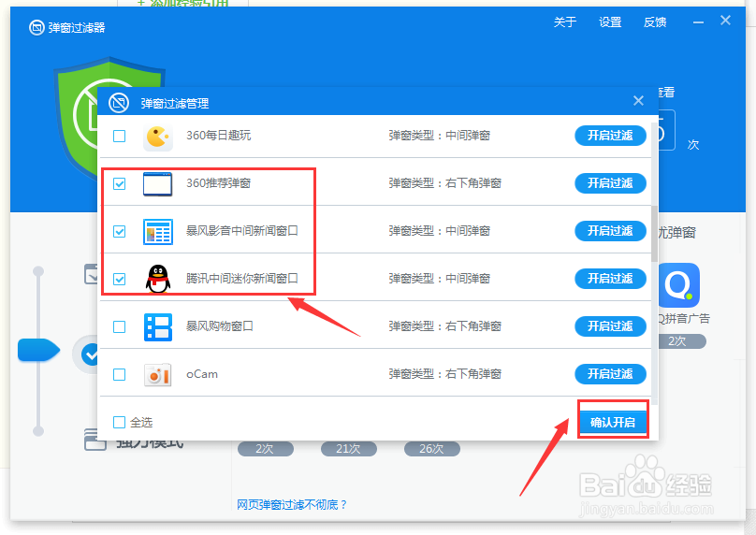This screenshot has width=756, height=535.
Task: Click 开启过滤 for oCam
Action: (x=610, y=374)
